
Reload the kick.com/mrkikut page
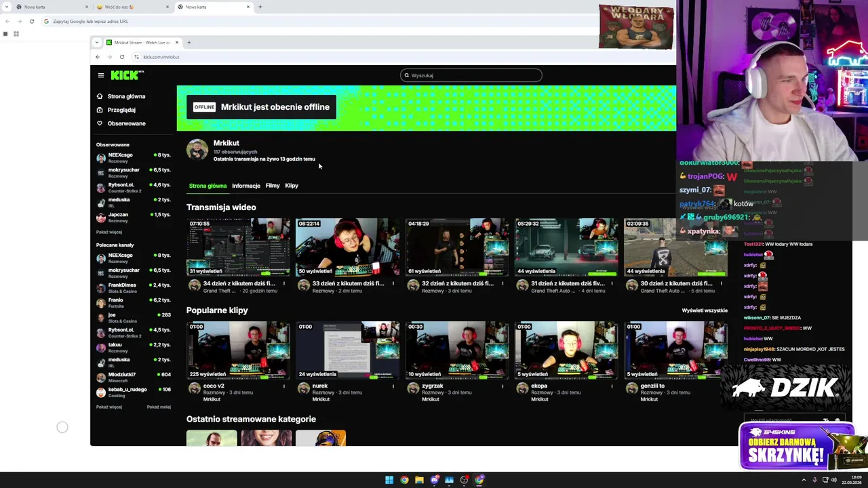coord(122,57)
